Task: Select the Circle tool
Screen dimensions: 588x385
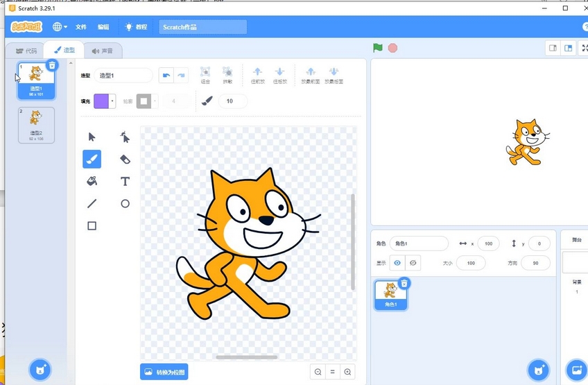Action: 125,203
